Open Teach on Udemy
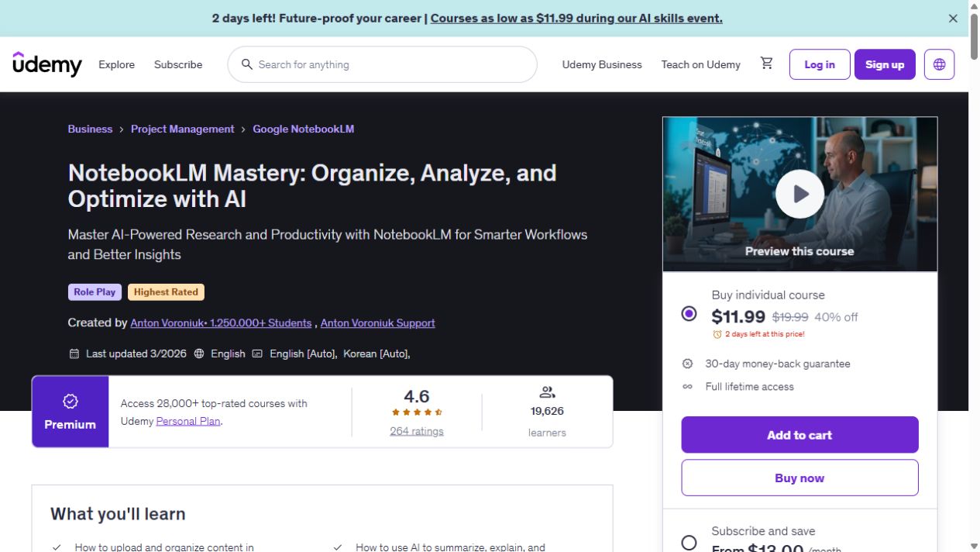 [700, 64]
